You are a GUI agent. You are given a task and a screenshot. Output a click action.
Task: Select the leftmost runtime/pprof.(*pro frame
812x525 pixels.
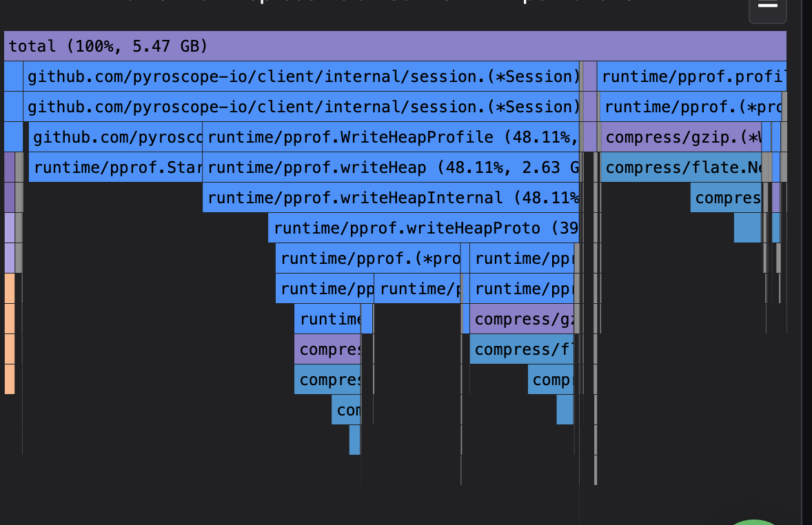pos(365,258)
